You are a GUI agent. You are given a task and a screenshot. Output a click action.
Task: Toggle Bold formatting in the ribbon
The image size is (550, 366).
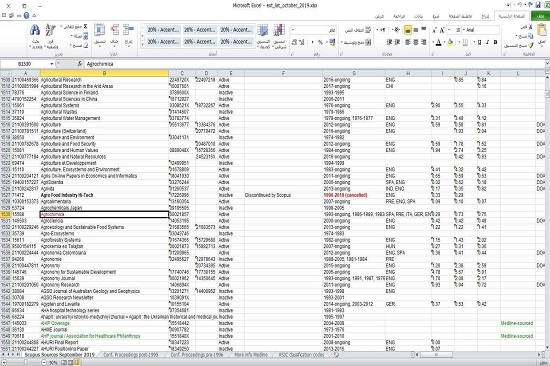pos(495,42)
